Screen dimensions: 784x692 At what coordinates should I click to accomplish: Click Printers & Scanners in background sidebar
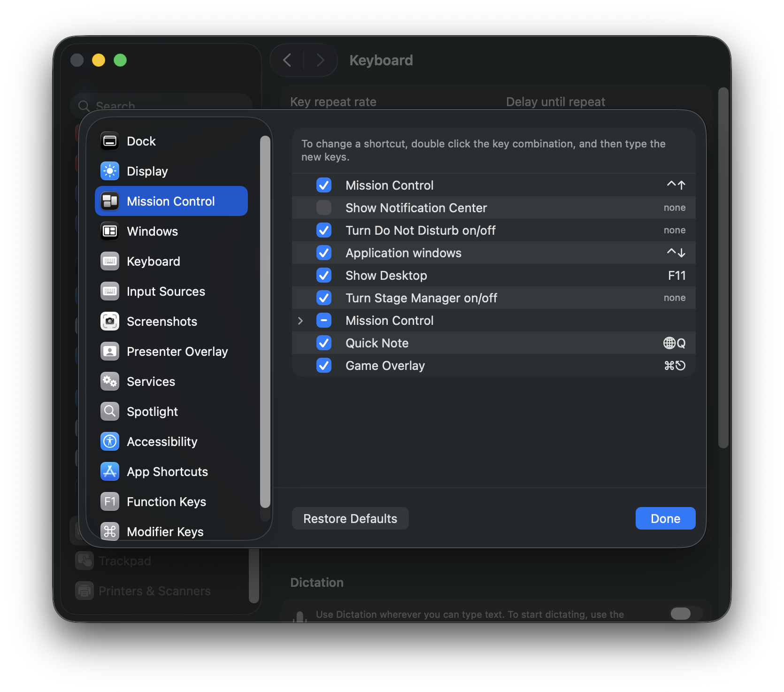[154, 591]
